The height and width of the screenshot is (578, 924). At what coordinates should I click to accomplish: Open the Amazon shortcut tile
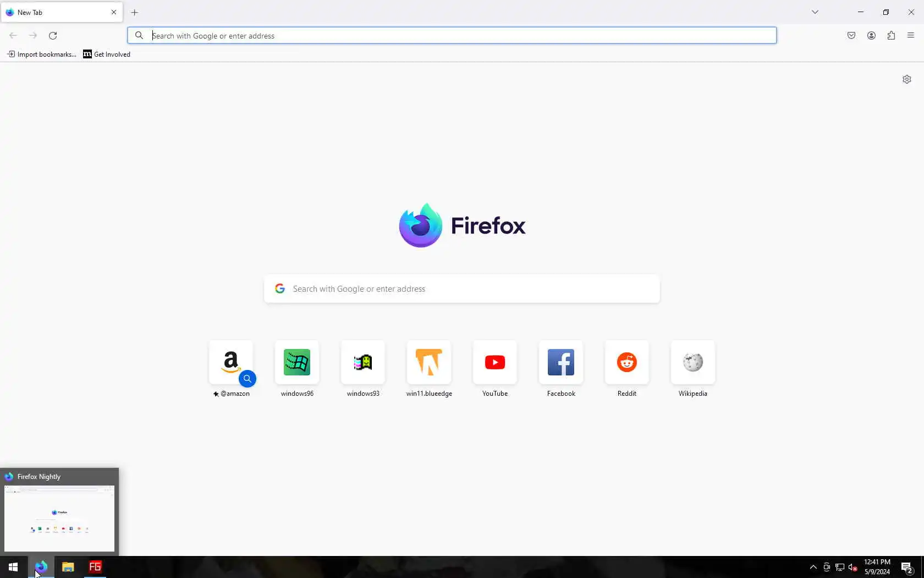[x=231, y=362]
